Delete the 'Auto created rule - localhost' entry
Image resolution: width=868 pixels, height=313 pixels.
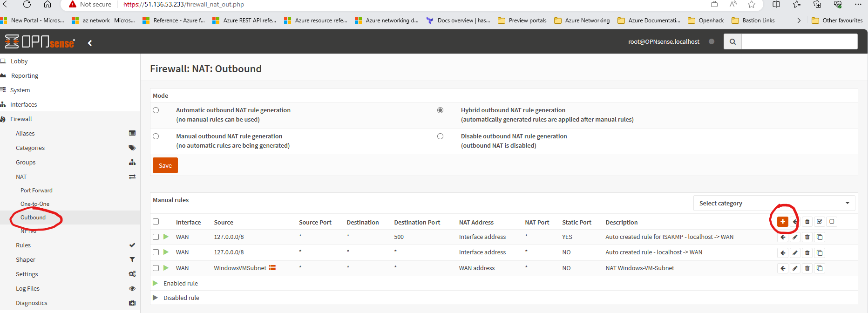tap(807, 253)
